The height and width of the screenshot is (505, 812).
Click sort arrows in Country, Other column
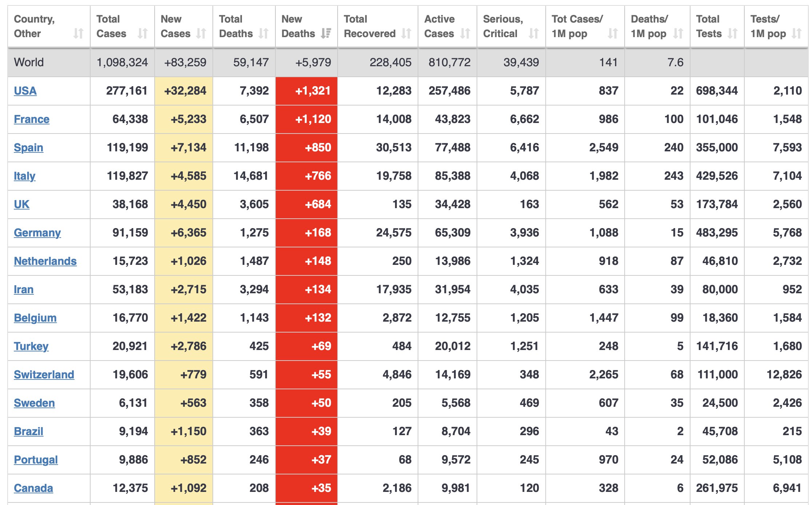(78, 33)
